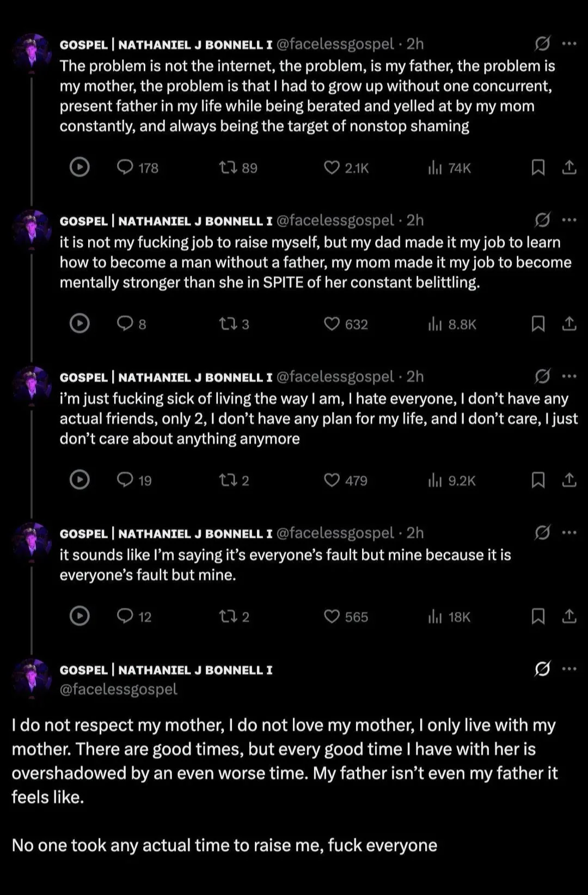This screenshot has height=895, width=588.
Task: Click the Grok icon on the third tweet
Action: click(x=542, y=376)
